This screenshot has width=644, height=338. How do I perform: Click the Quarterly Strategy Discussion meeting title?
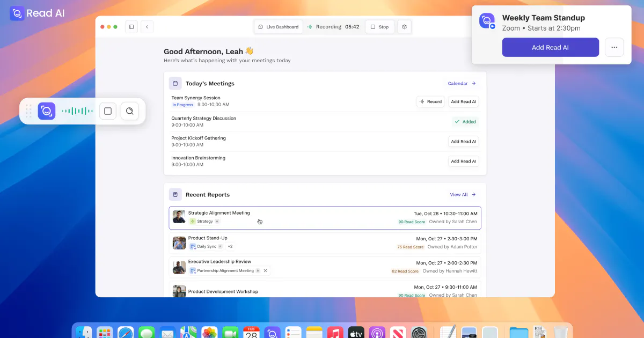[204, 118]
